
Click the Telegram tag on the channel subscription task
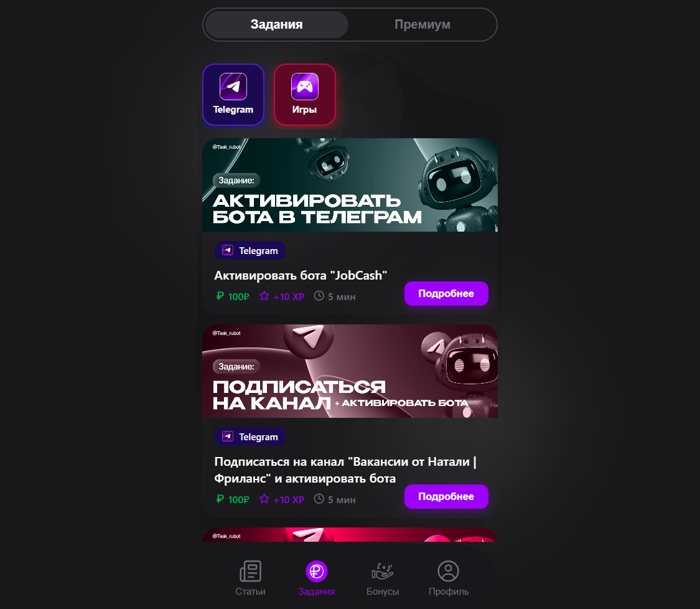pyautogui.click(x=250, y=437)
